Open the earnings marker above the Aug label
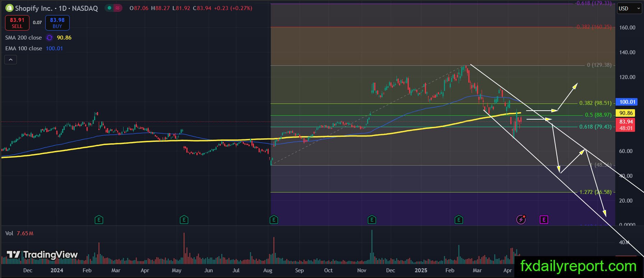The height and width of the screenshot is (278, 644). tap(274, 219)
